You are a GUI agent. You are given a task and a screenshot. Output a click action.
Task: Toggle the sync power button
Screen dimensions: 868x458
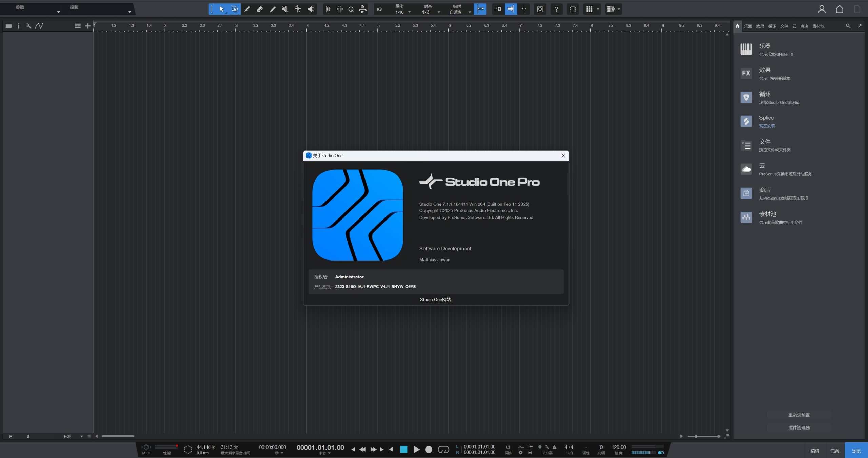[x=508, y=447]
